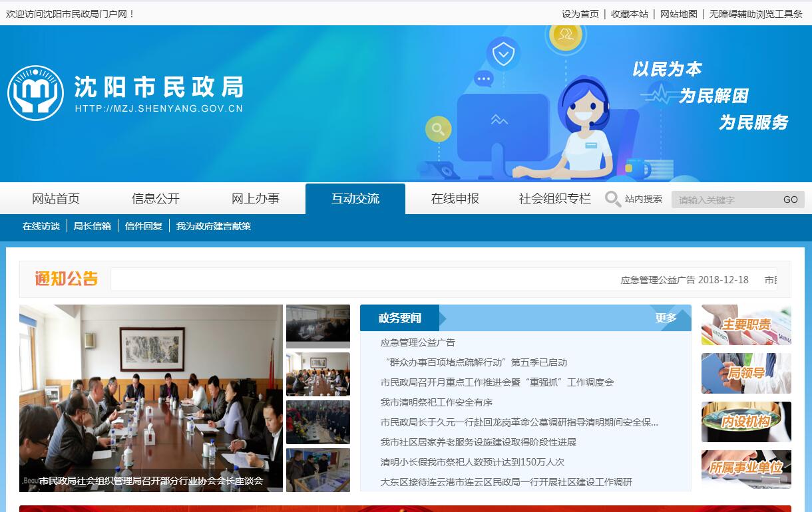Open the 局领导 image button
This screenshot has width=812, height=512.
746,373
